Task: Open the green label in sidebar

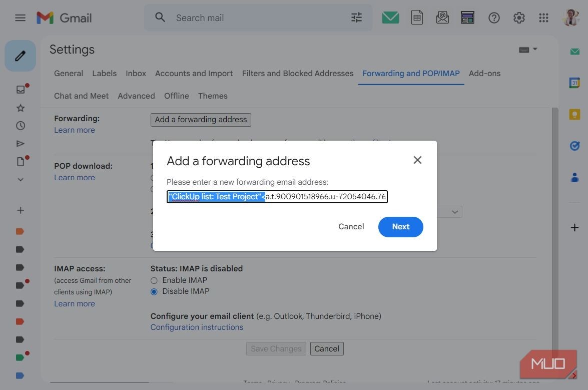Action: [20, 357]
